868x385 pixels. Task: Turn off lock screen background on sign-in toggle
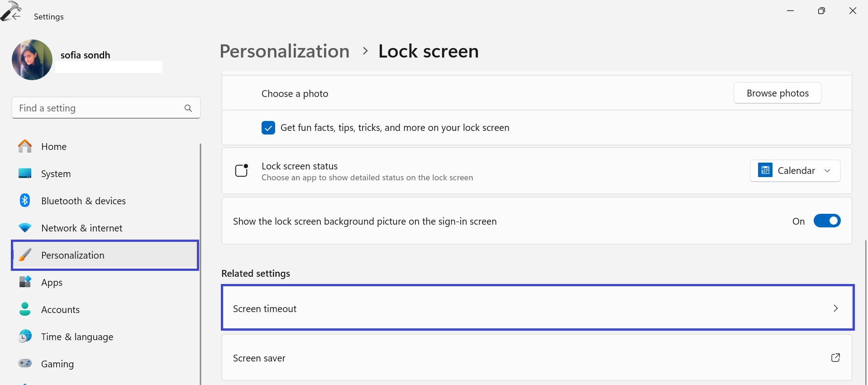[827, 221]
